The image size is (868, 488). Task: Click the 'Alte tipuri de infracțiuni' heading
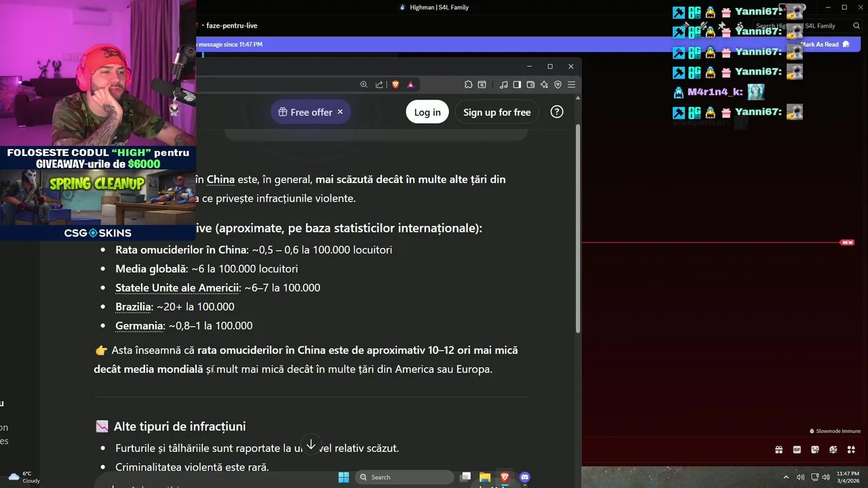point(180,426)
